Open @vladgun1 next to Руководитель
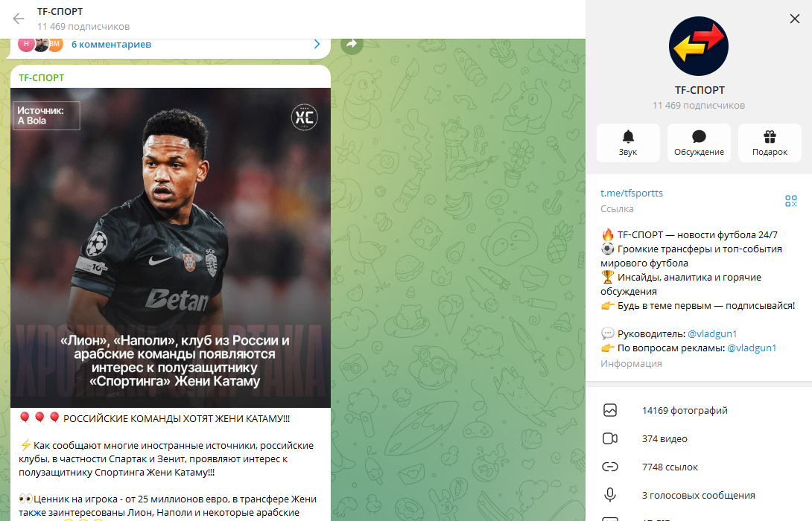 point(712,333)
